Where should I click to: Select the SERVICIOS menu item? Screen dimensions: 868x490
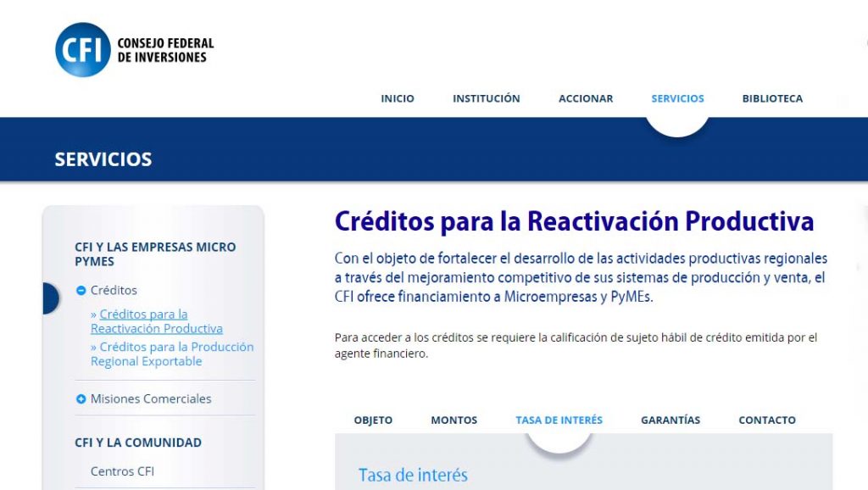pos(677,98)
